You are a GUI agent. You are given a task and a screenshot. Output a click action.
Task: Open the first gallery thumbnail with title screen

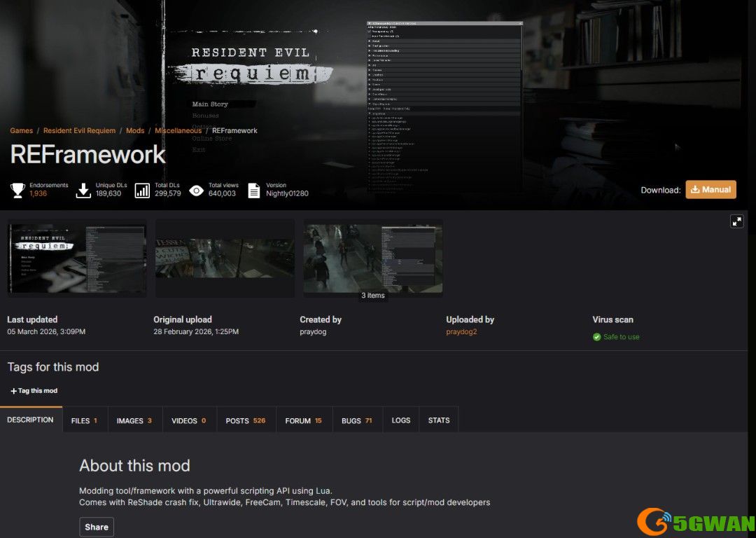pyautogui.click(x=77, y=258)
